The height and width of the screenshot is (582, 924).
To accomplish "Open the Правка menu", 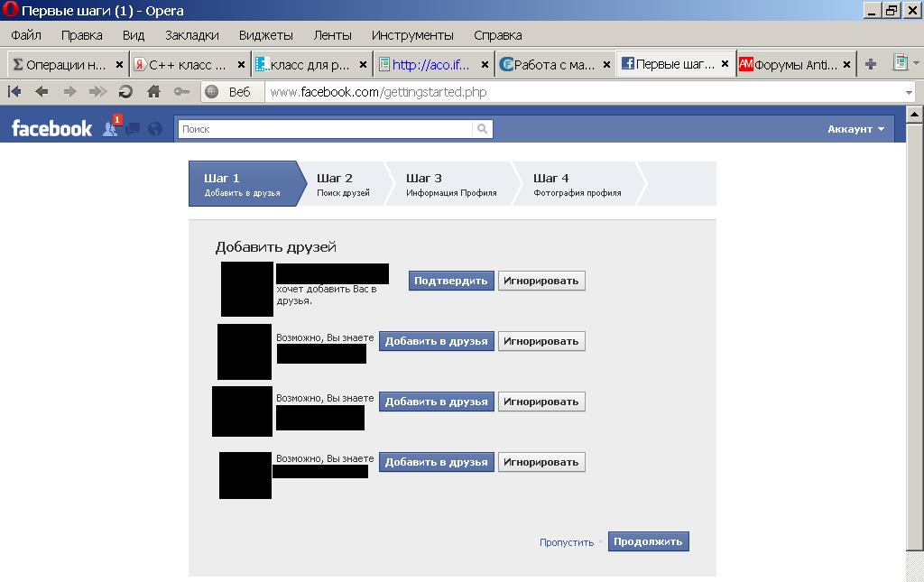I will [81, 35].
